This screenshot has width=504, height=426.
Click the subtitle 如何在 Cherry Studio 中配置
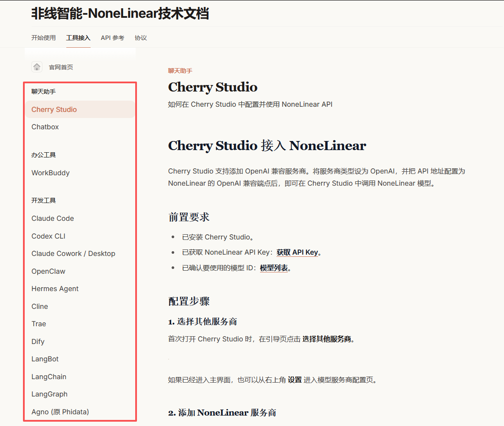pos(250,104)
